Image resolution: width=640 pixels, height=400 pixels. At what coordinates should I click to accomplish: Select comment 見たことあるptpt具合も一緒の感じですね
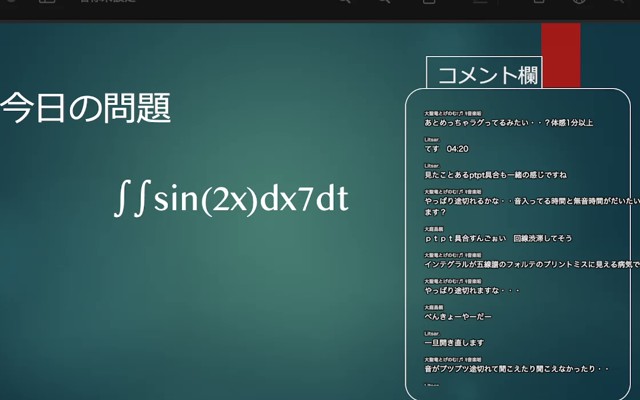(496, 175)
